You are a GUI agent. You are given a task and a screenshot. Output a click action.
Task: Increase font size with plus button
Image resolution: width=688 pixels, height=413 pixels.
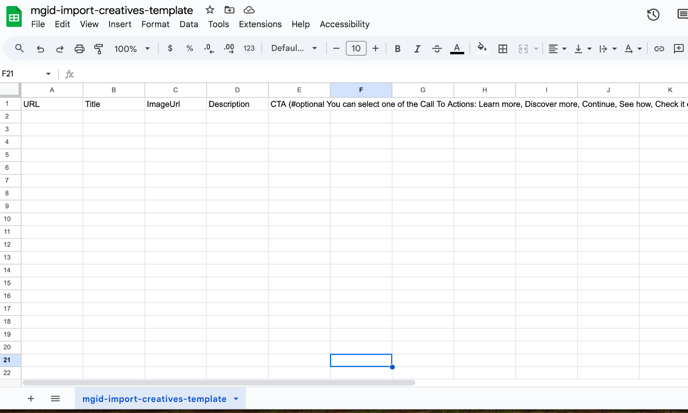[376, 49]
